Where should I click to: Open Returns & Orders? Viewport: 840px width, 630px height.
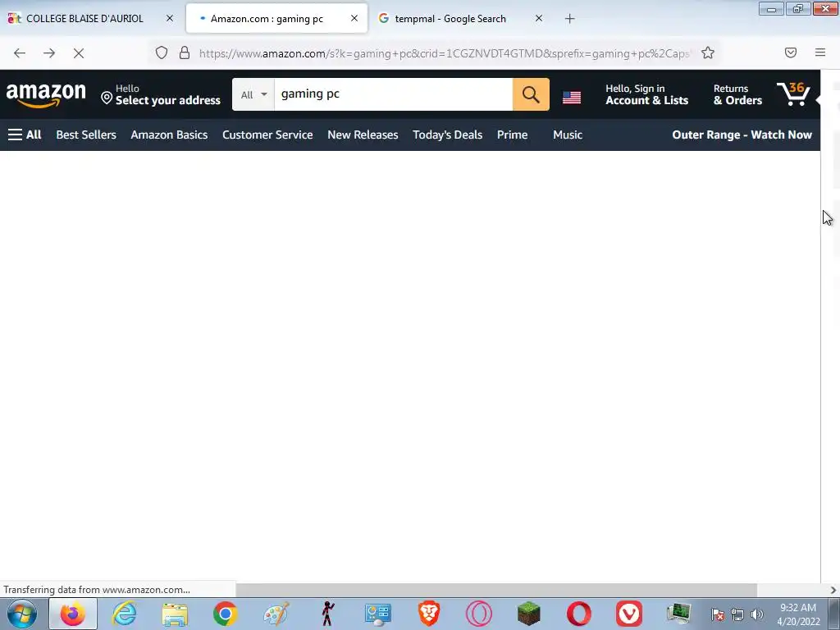[x=737, y=95]
